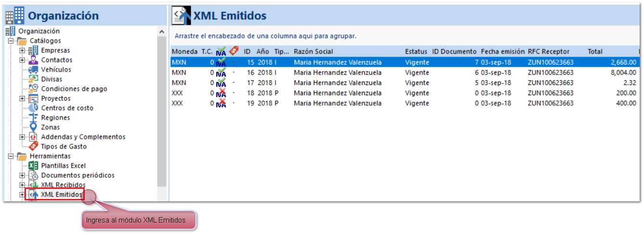Click the IVA check icon in row ID 17
The height and width of the screenshot is (235, 644).
221,83
